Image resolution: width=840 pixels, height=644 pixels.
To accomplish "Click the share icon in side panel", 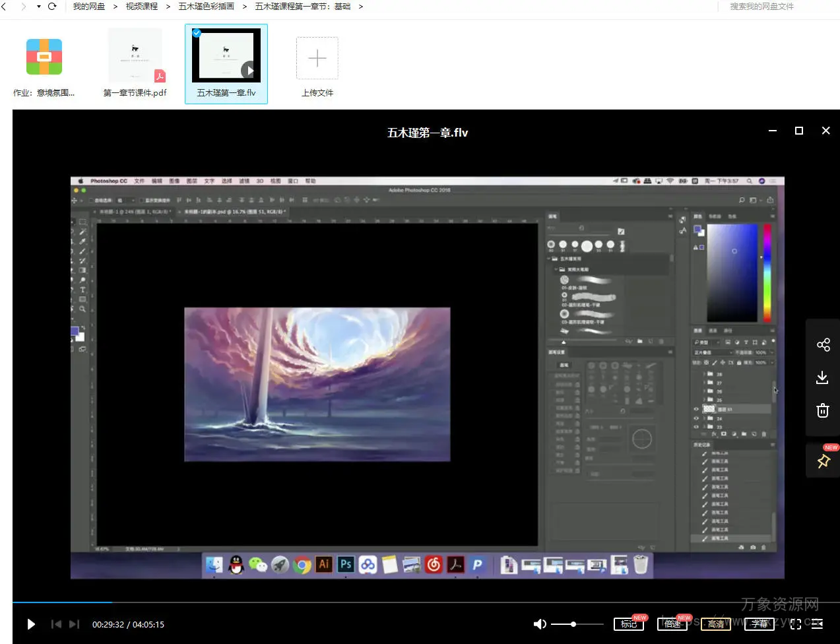I will click(823, 345).
